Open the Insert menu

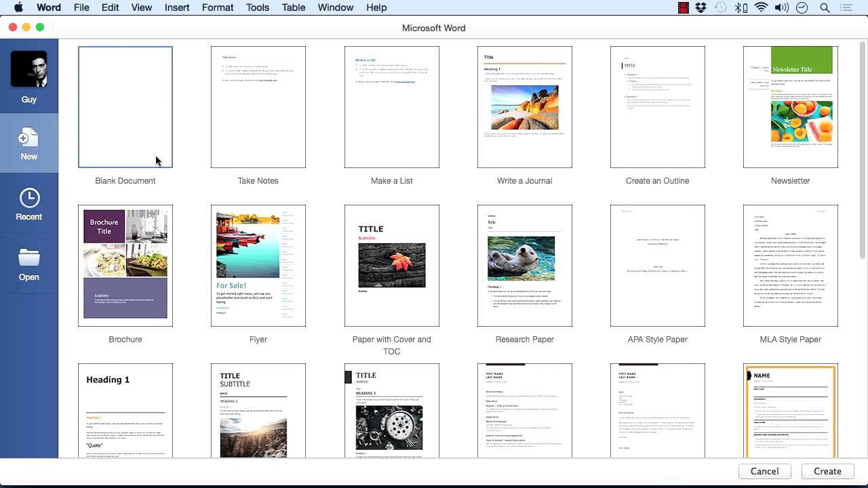(x=177, y=7)
